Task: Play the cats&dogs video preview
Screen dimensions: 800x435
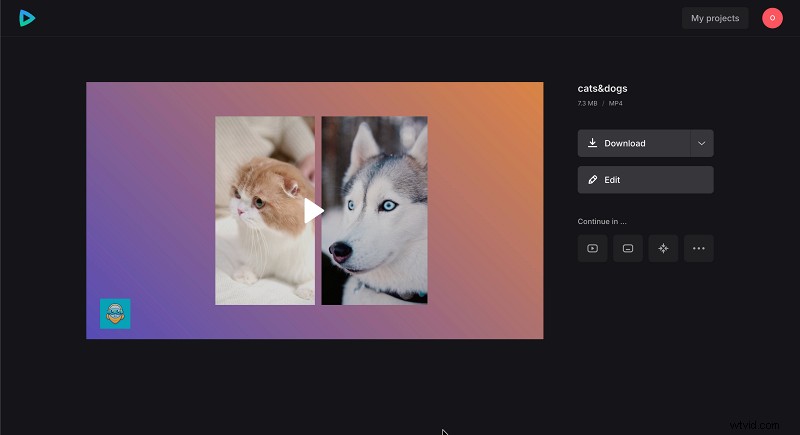Action: 314,210
